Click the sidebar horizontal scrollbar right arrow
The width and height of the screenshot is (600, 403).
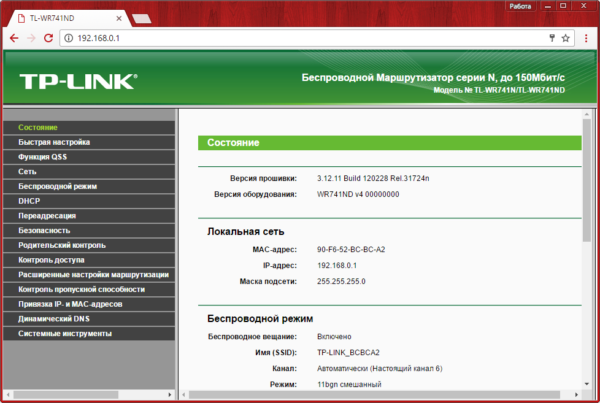pos(170,395)
